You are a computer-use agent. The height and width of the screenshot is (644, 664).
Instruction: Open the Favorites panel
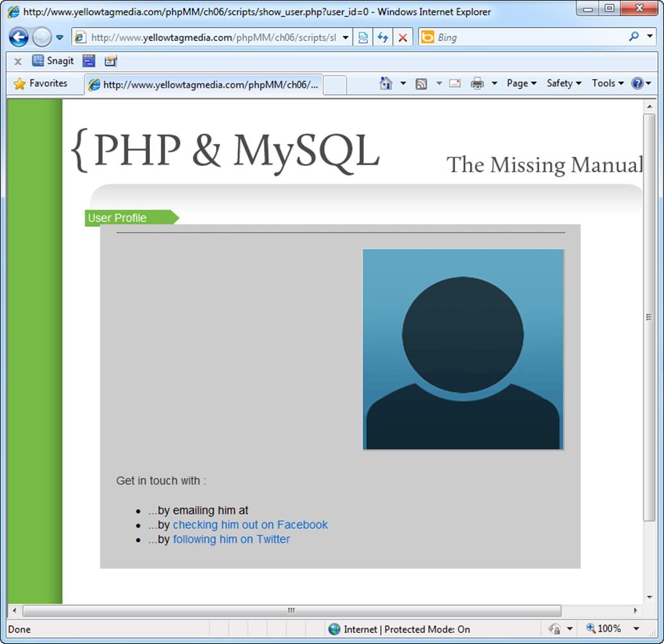[x=40, y=83]
